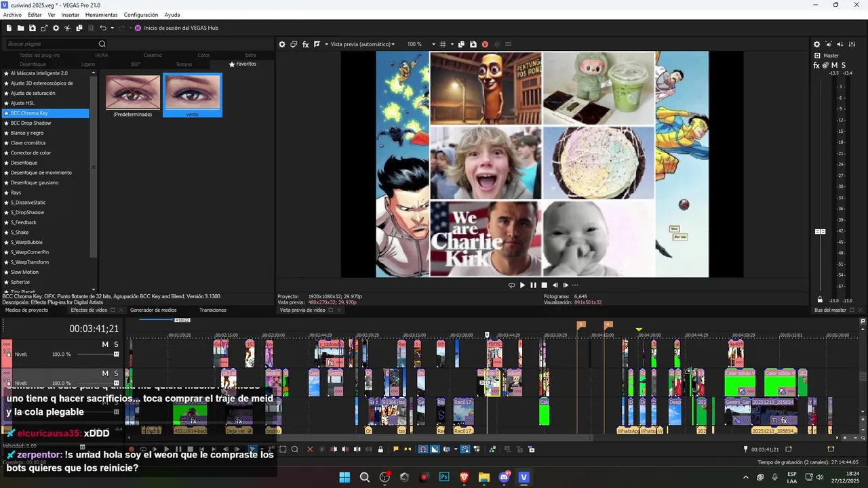The width and height of the screenshot is (868, 488).
Task: Copy selection using the copy icon
Action: 79,28
